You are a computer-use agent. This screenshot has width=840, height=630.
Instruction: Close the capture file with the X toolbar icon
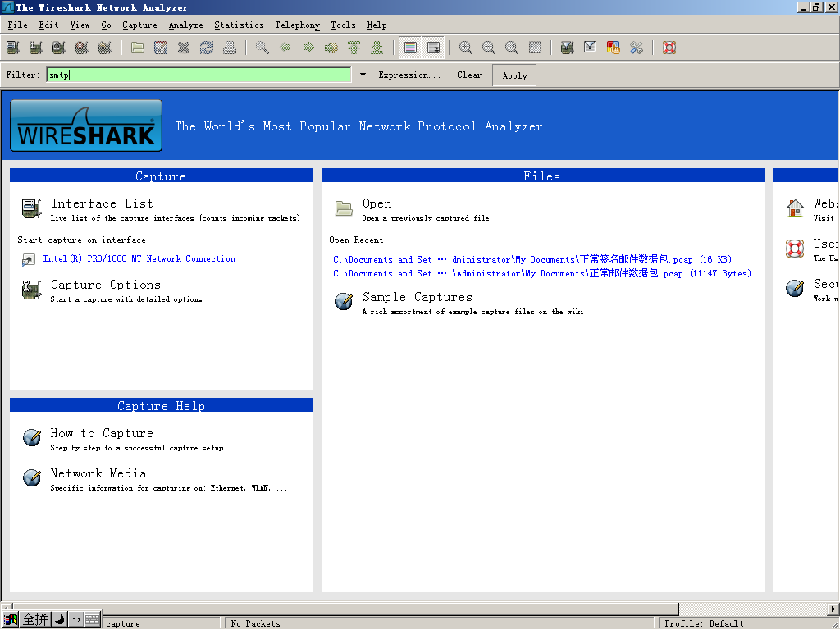click(x=184, y=48)
